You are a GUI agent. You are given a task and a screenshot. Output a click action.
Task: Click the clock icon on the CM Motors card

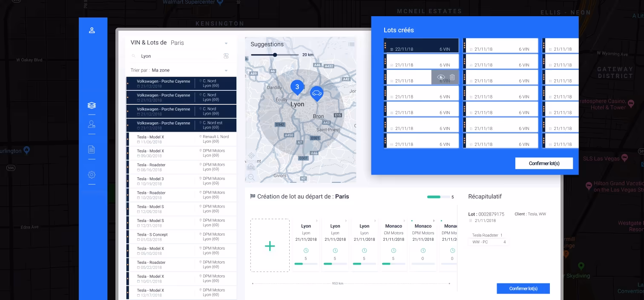click(394, 251)
